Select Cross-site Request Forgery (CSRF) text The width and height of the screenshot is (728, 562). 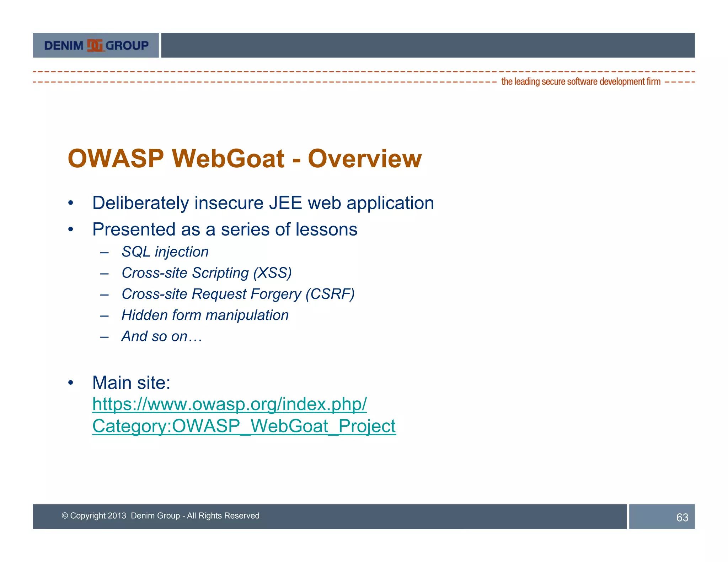(x=238, y=294)
